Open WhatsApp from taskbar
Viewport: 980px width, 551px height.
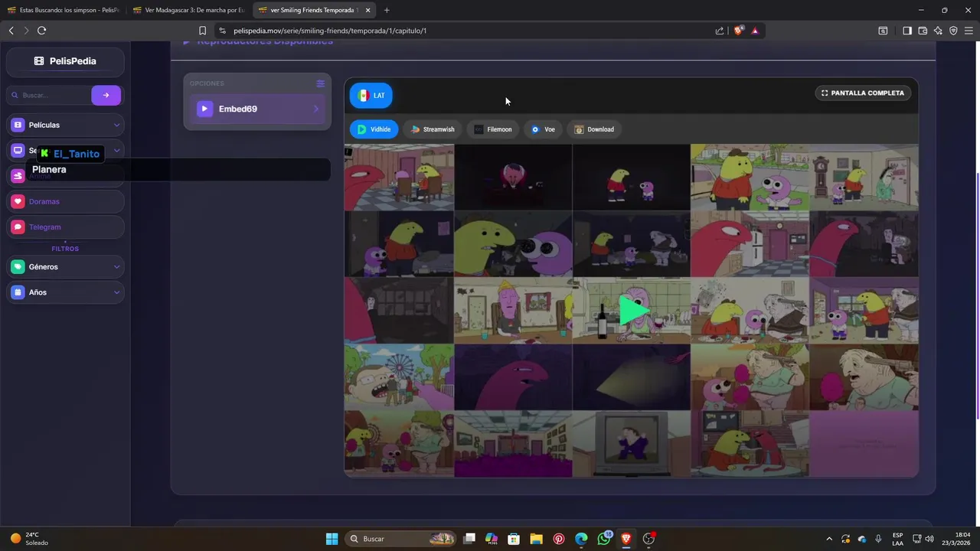coord(604,539)
